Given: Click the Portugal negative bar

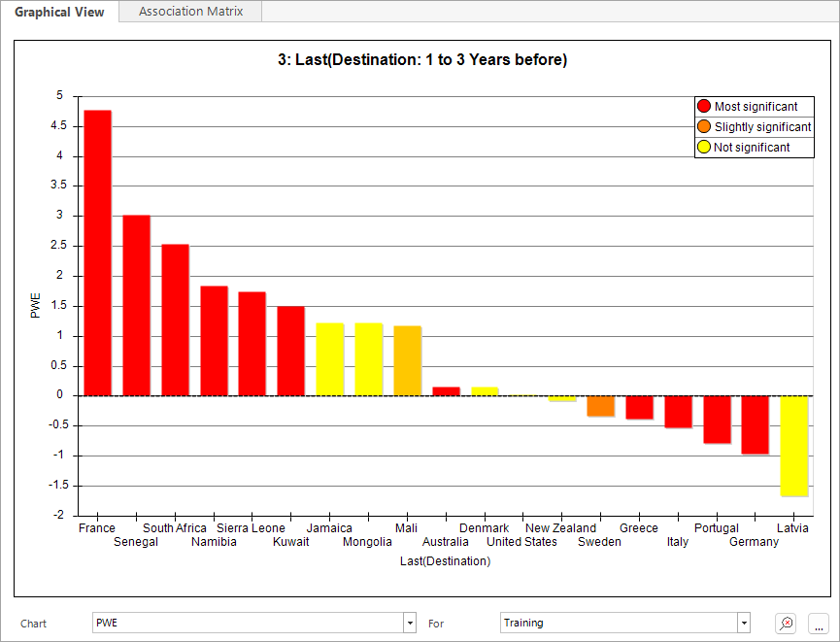Looking at the screenshot, I should (x=717, y=420).
